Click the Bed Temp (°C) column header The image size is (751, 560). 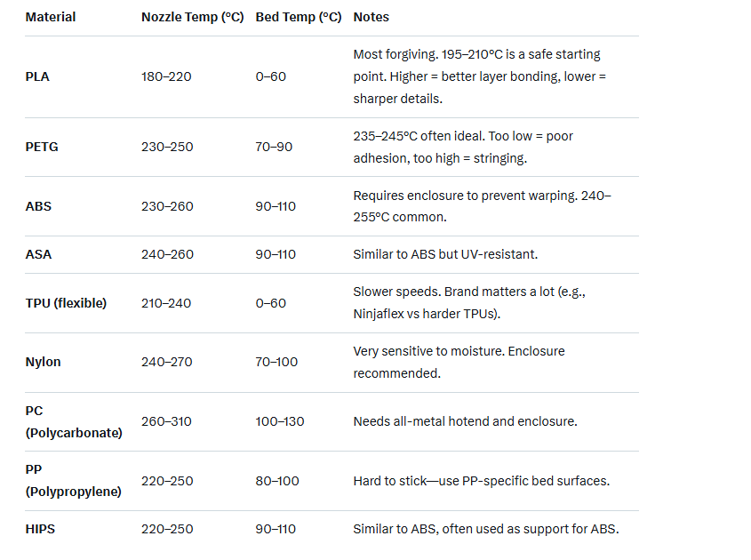[298, 17]
